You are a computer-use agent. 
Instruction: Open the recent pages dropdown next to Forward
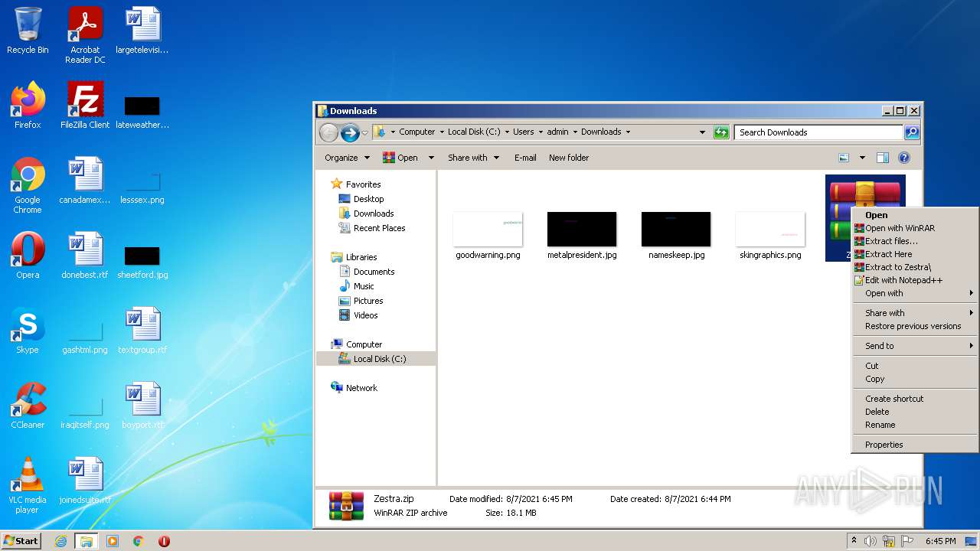click(x=364, y=132)
